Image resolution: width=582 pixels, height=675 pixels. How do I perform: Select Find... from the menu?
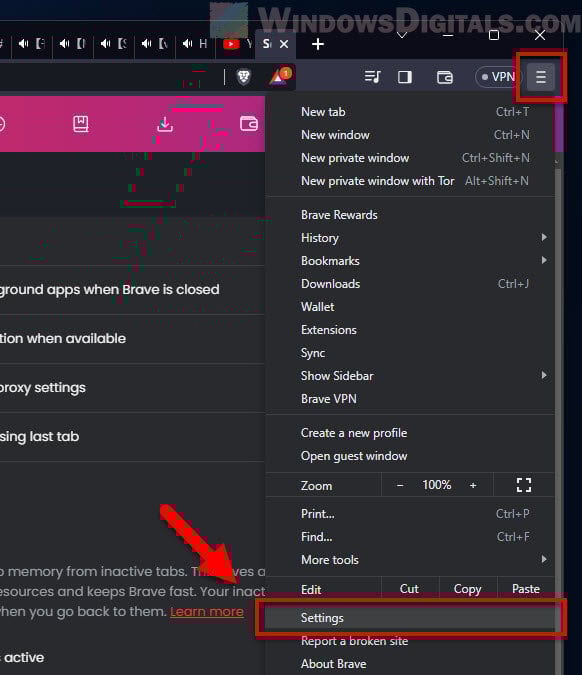[x=410, y=537]
